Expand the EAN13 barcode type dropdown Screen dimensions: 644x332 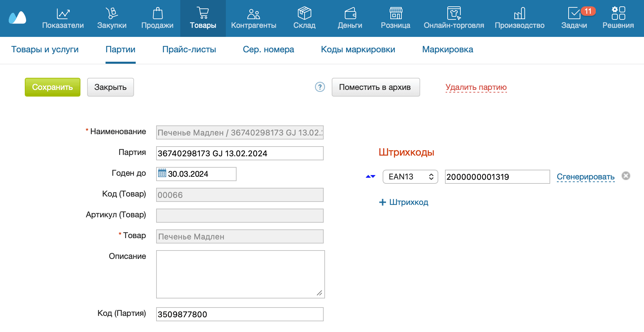[x=410, y=177]
